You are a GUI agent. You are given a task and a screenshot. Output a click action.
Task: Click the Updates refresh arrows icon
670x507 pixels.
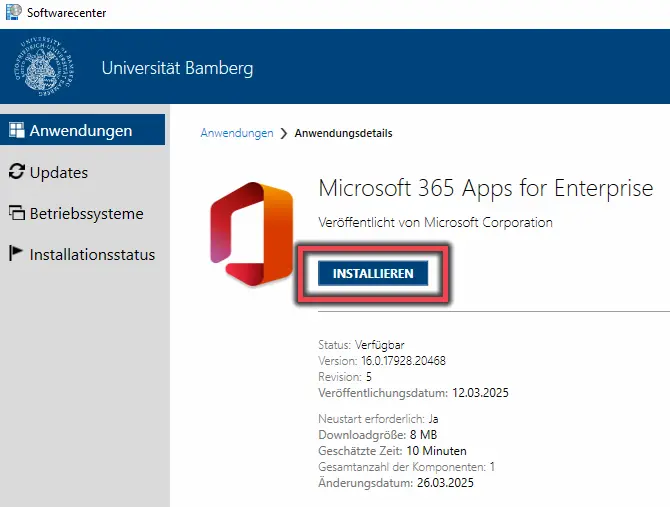coord(17,172)
